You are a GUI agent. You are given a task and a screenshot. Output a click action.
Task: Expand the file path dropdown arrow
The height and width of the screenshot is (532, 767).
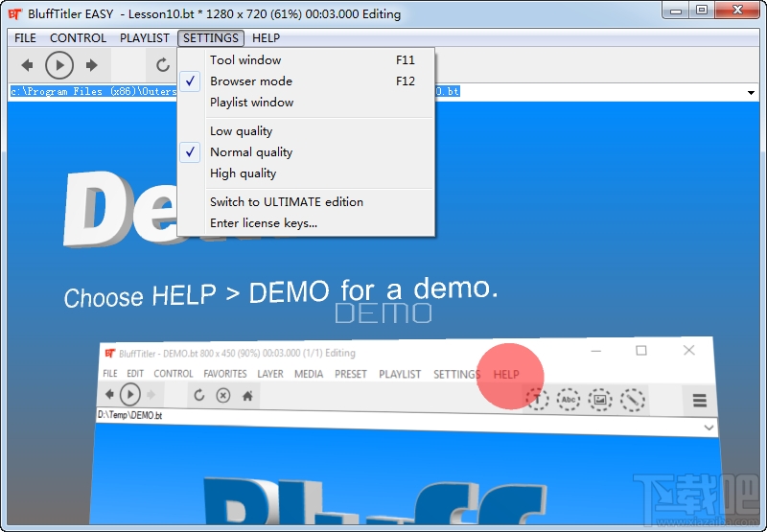point(751,92)
